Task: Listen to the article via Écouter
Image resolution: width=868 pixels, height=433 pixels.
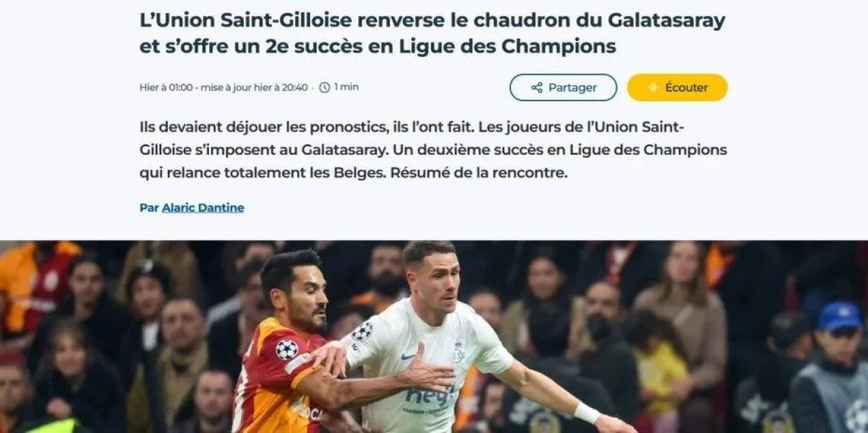Action: click(677, 87)
